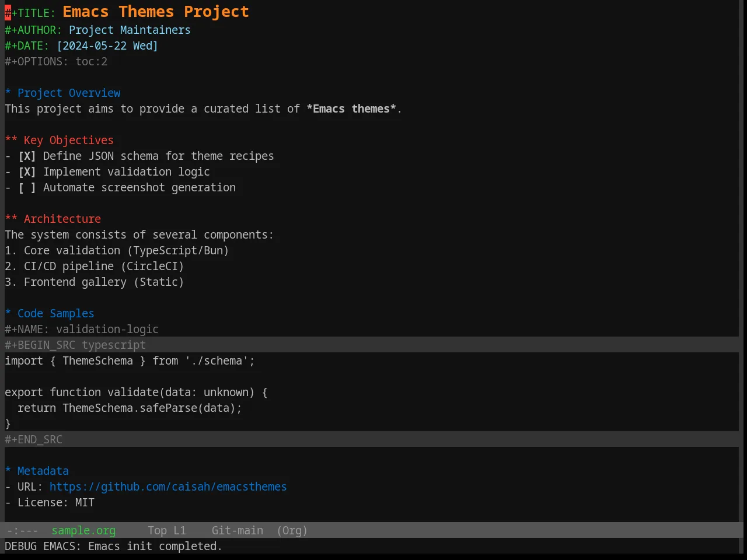The width and height of the screenshot is (747, 560).
Task: Click the text 'Define JSON schema for theme recipes'
Action: [158, 156]
